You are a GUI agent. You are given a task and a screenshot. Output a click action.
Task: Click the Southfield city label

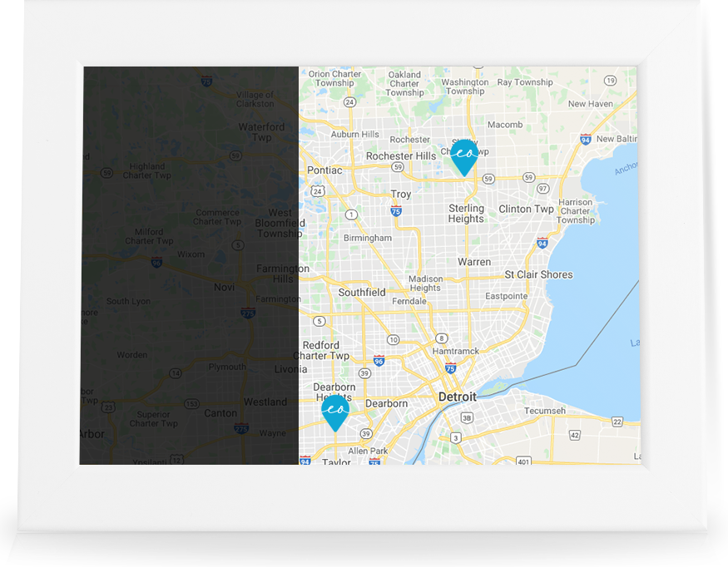pos(362,293)
